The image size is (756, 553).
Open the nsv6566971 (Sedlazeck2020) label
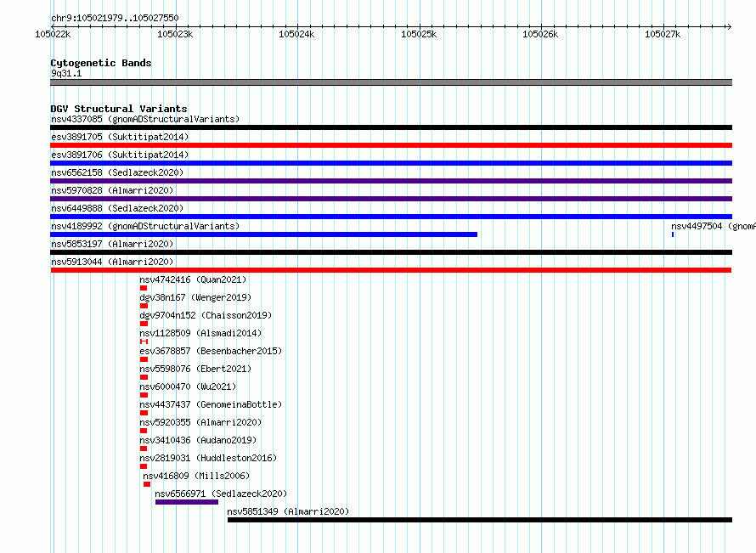point(221,494)
